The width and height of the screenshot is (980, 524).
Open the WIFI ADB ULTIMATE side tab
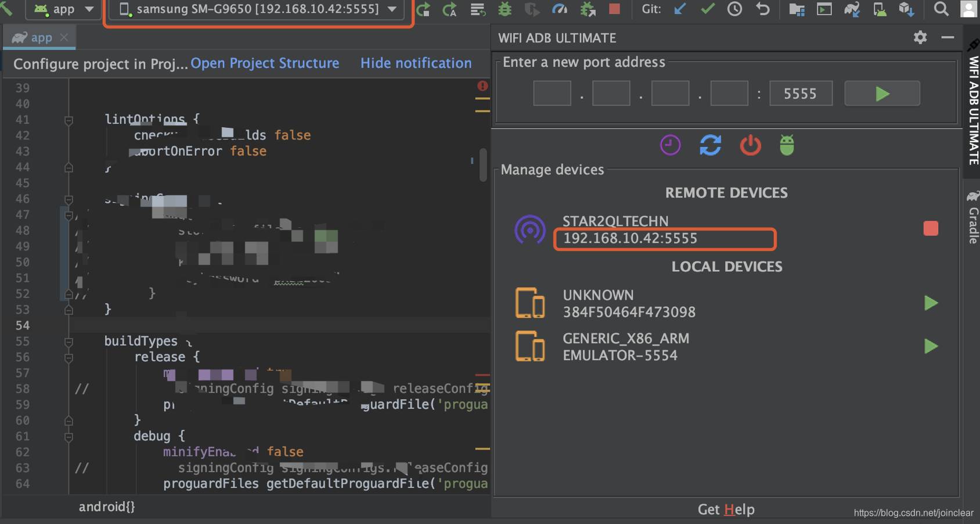pyautogui.click(x=973, y=102)
